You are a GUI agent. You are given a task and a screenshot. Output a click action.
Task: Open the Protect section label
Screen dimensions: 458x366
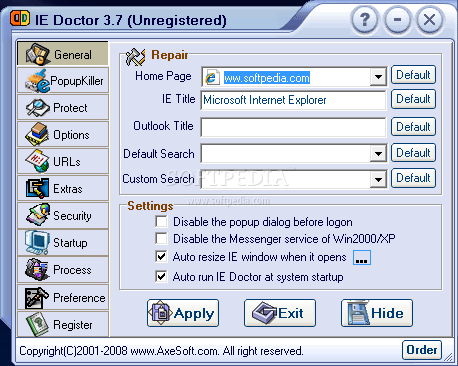point(70,108)
